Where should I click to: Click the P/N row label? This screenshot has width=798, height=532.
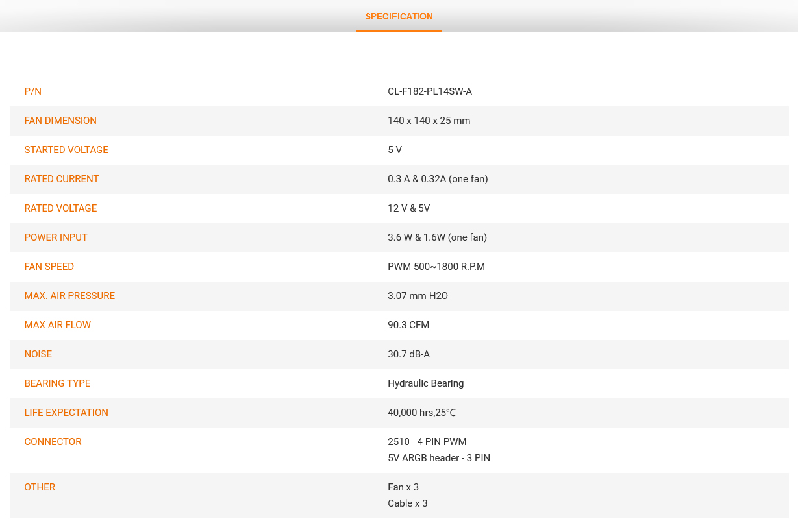coord(33,91)
